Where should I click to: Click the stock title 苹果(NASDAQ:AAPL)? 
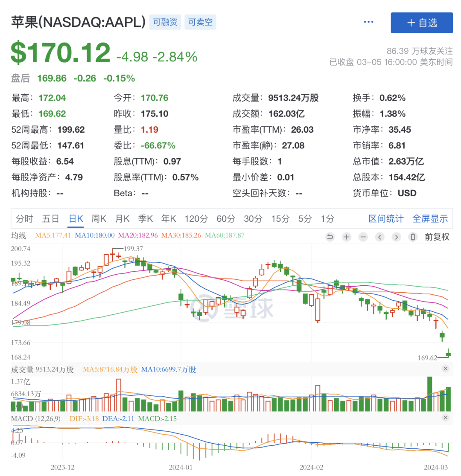pos(79,22)
